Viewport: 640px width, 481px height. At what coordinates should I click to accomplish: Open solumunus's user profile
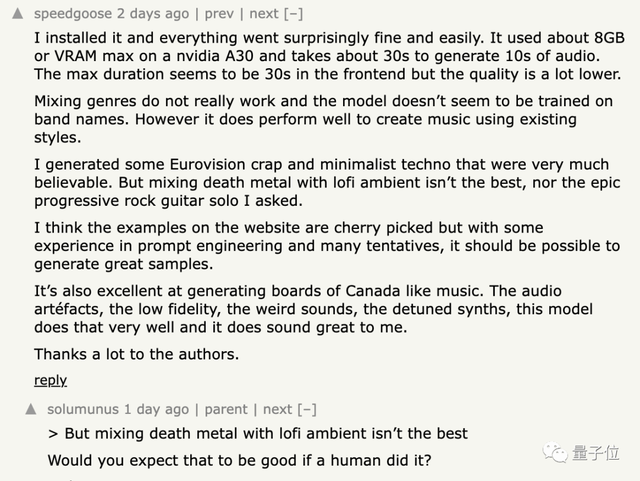83,409
